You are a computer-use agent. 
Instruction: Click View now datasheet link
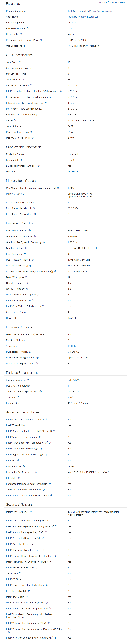[73, 172]
